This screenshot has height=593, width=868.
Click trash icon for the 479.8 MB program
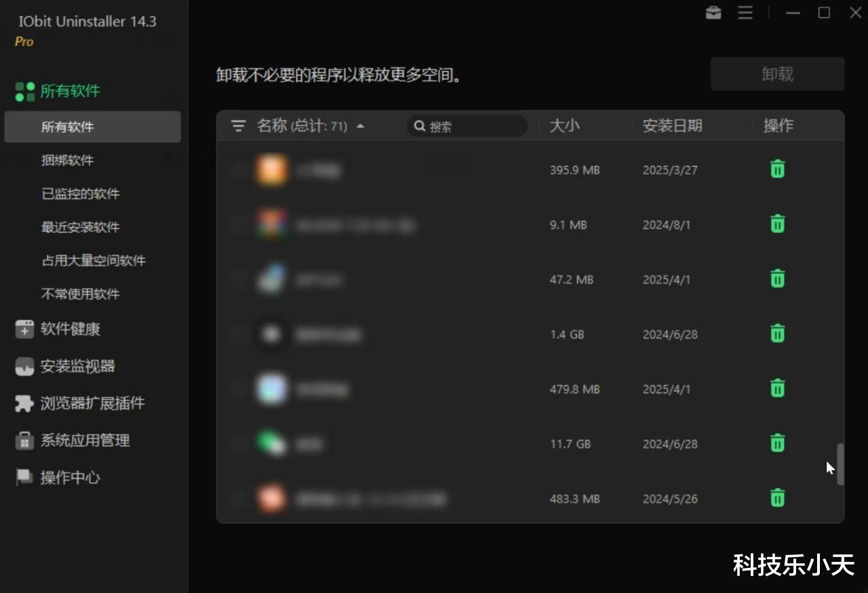(x=777, y=388)
